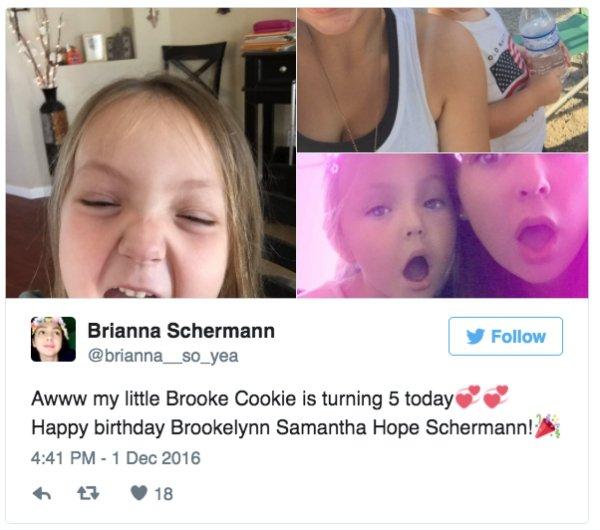Click the "1 Dec 2016" date text

point(156,458)
